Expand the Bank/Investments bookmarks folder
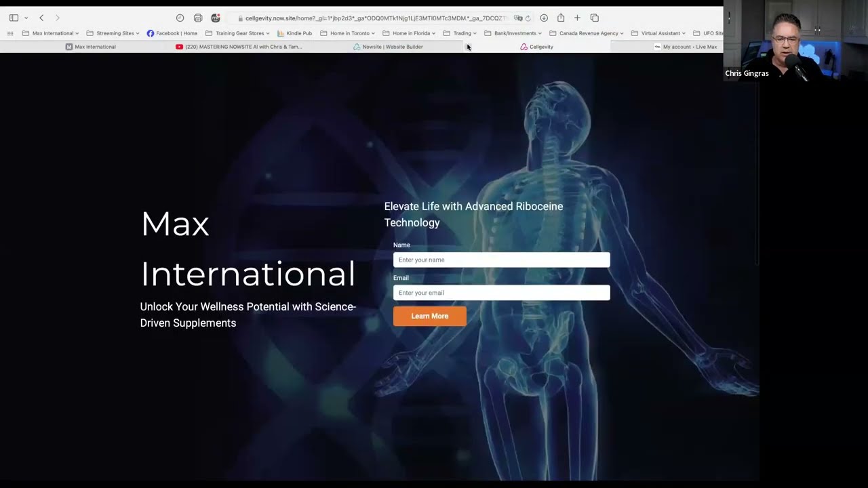Image resolution: width=868 pixels, height=488 pixels. pos(513,33)
